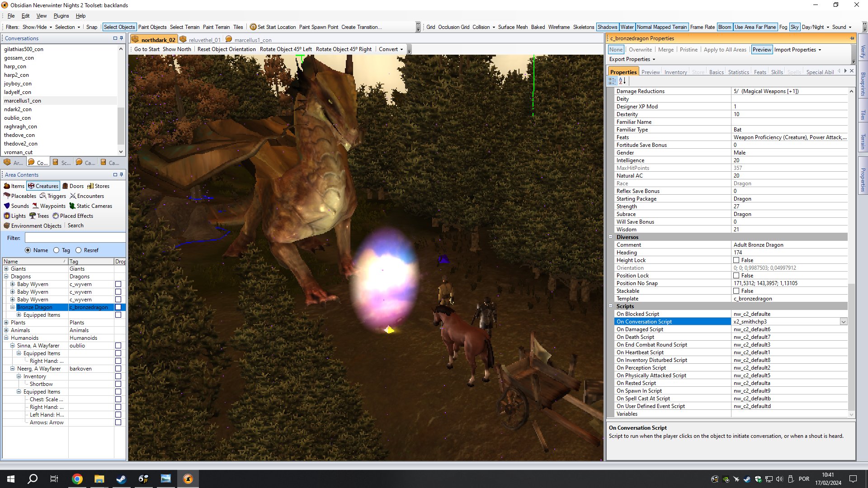Sort the property grid alphabetically
This screenshot has width=868, height=488.
tap(623, 81)
